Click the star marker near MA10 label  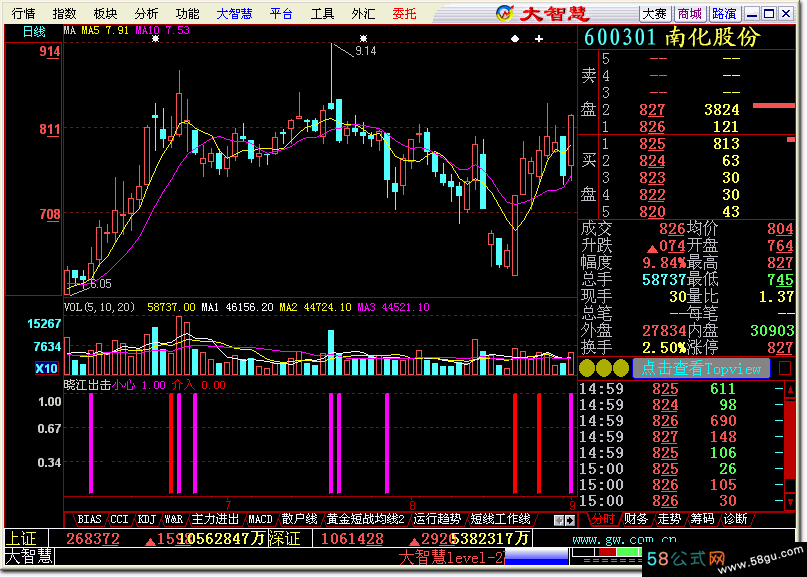click(155, 38)
